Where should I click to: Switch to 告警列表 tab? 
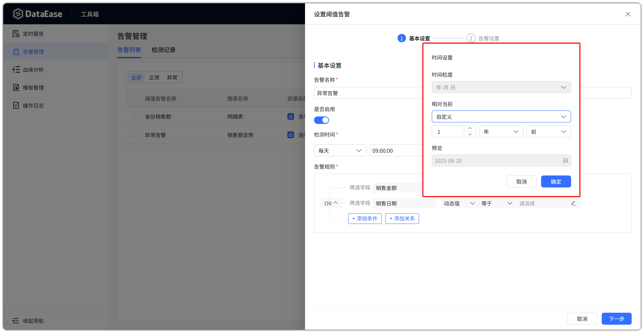(x=129, y=50)
